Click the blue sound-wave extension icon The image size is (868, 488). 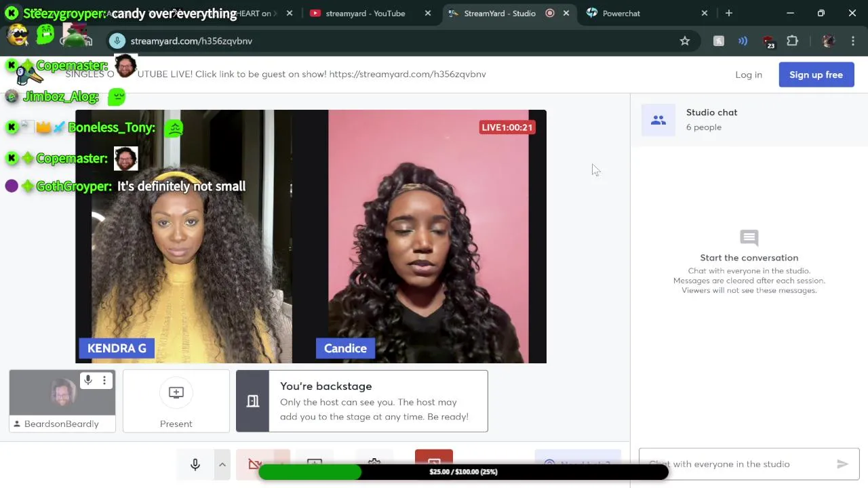pyautogui.click(x=743, y=41)
